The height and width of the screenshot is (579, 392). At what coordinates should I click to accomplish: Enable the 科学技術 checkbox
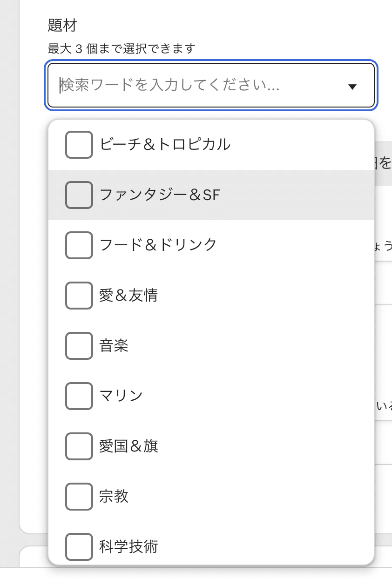point(79,547)
